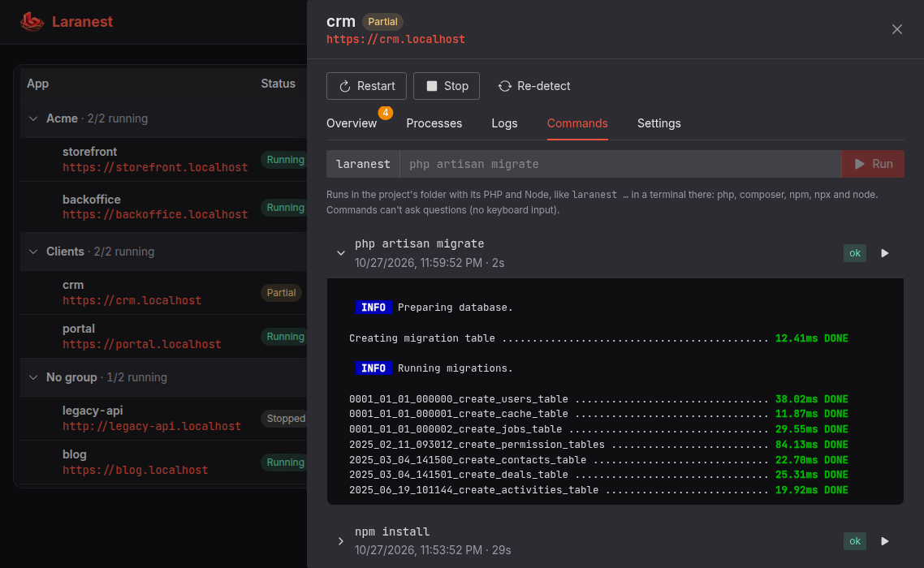Close the crm detail panel

tap(897, 29)
